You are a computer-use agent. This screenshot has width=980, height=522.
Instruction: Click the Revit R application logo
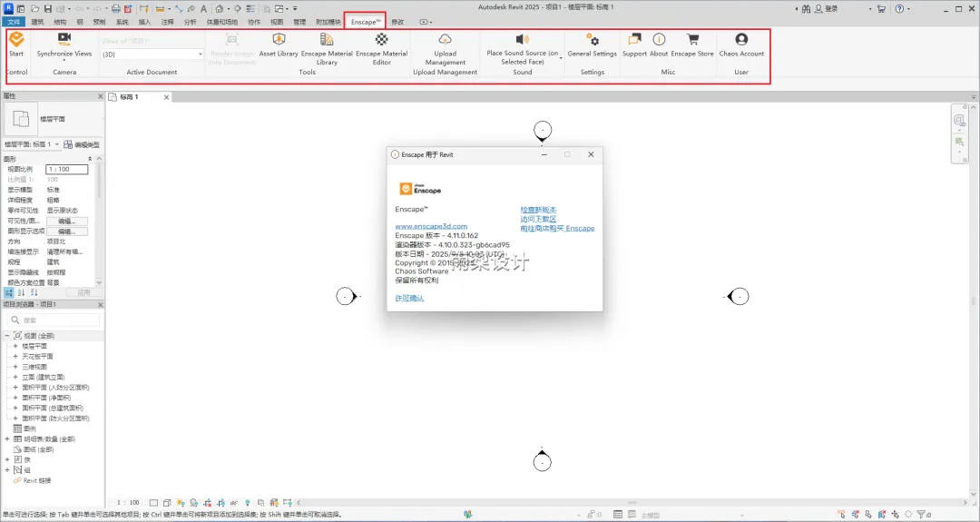(x=9, y=8)
